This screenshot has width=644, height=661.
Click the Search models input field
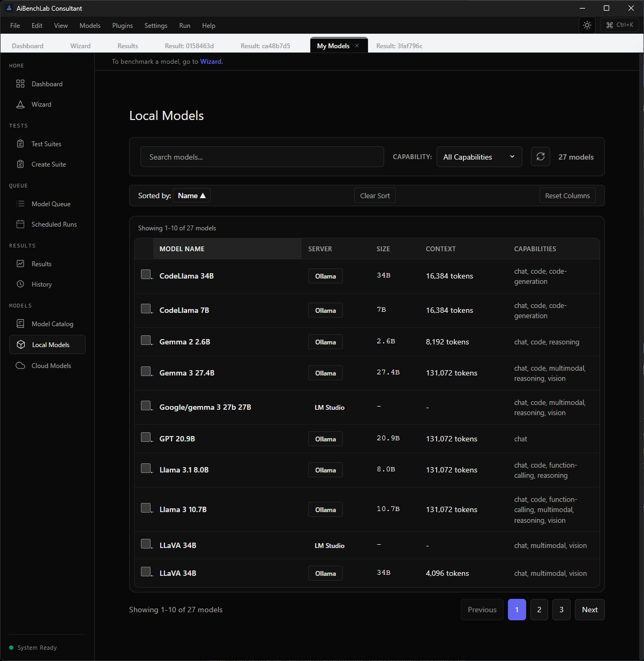262,157
